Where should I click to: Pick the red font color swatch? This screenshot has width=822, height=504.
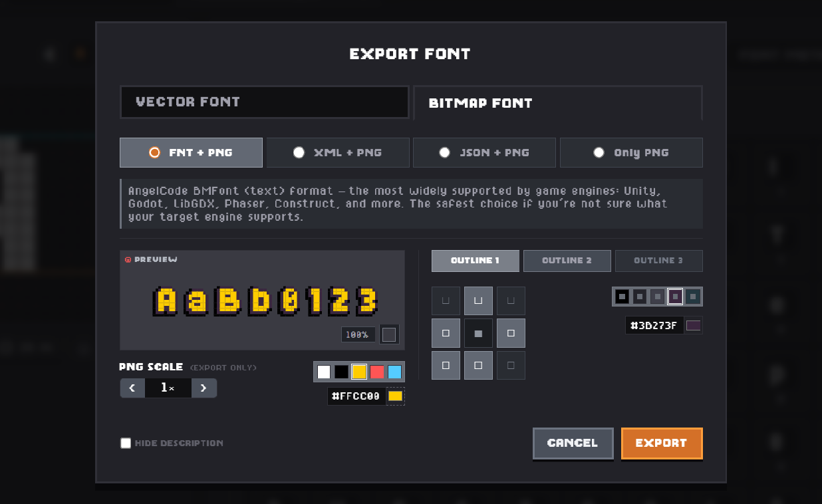click(x=377, y=372)
